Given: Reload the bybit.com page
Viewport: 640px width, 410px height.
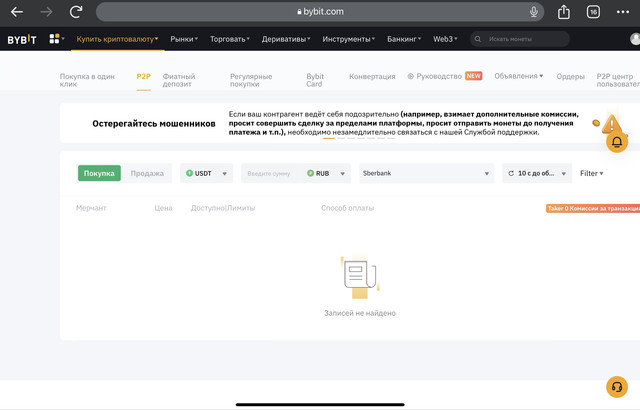Looking at the screenshot, I should tap(76, 11).
